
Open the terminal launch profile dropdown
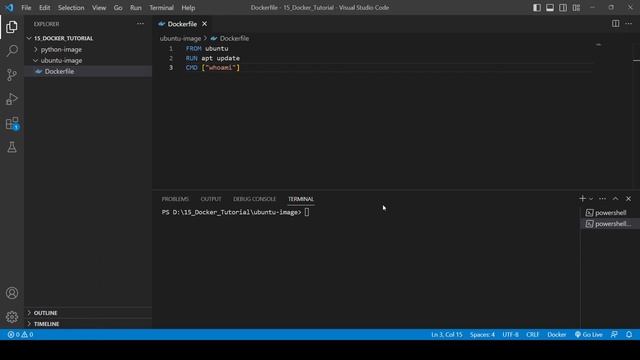[x=591, y=199]
